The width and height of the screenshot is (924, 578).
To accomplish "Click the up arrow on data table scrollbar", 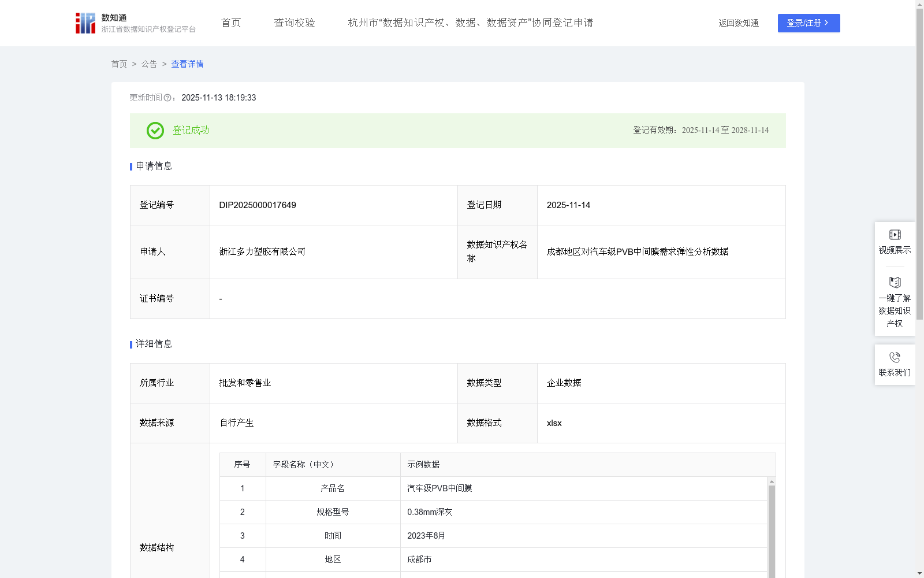I will [771, 481].
